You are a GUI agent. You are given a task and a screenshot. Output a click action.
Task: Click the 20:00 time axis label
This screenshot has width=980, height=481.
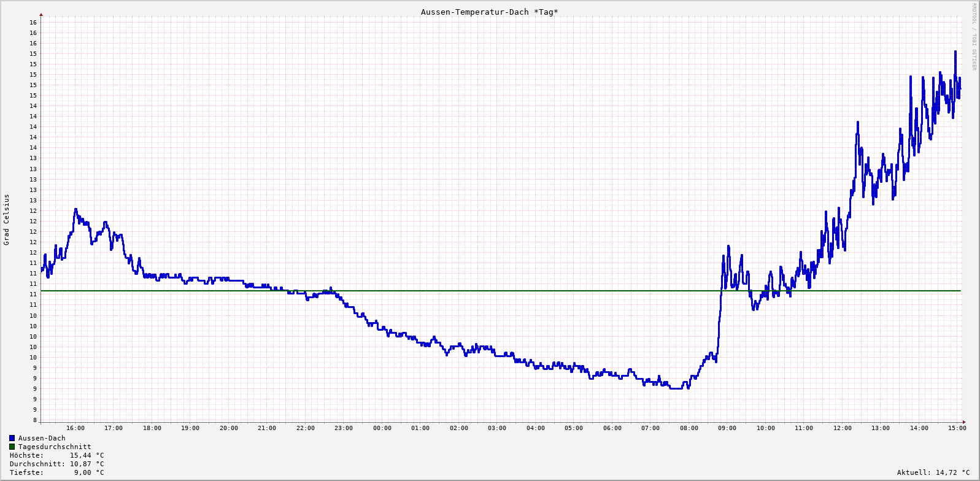tap(229, 428)
